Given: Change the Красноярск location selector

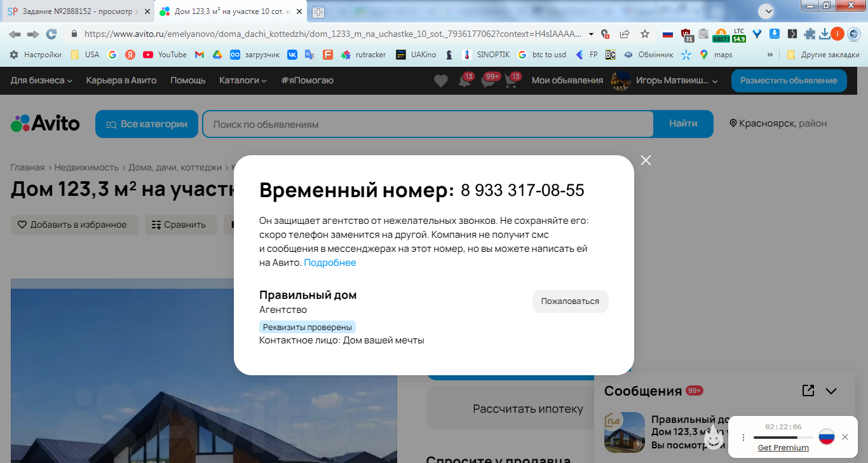Looking at the screenshot, I should click(778, 123).
